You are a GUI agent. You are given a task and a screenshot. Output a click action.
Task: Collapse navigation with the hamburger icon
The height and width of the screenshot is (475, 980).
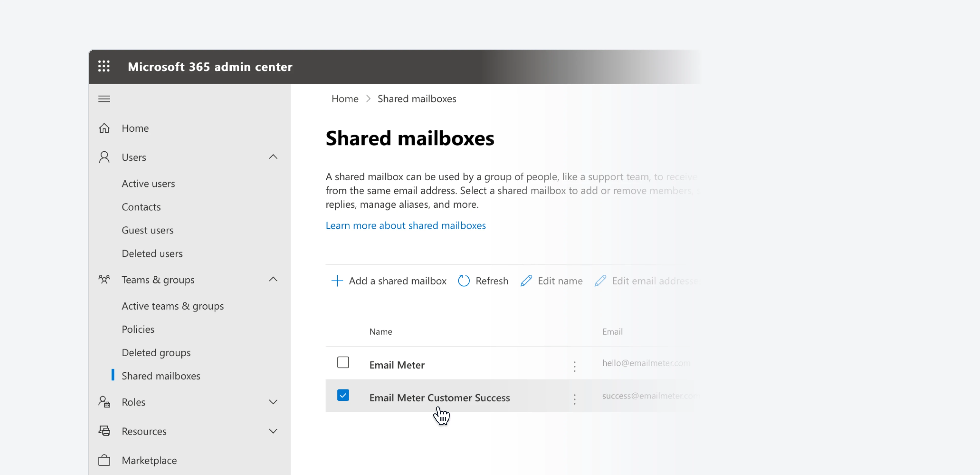point(104,99)
